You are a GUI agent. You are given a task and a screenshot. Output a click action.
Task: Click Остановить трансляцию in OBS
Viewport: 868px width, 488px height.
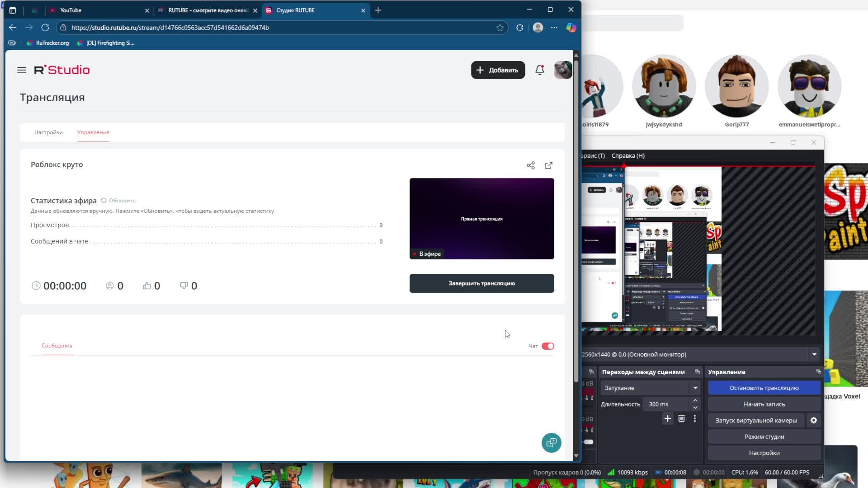tap(764, 388)
